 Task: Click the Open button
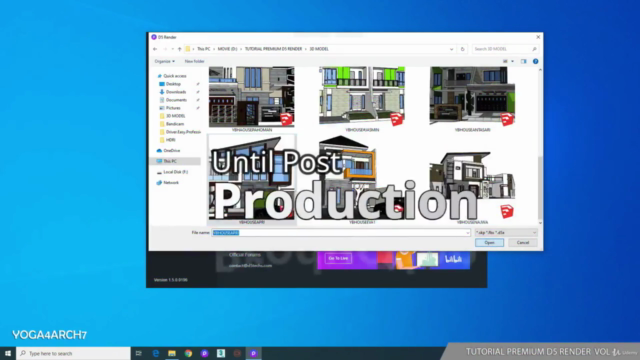[x=489, y=242]
